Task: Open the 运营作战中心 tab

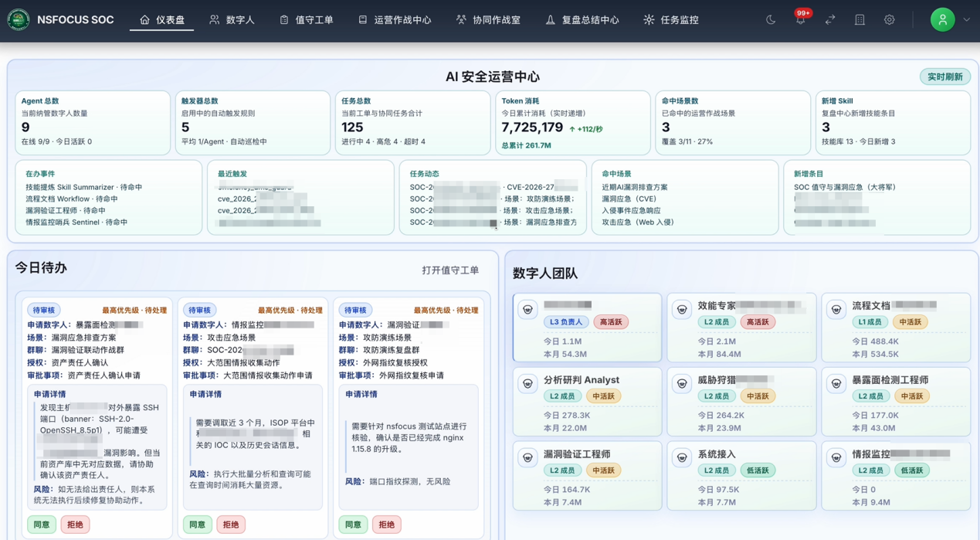Action: click(x=395, y=20)
